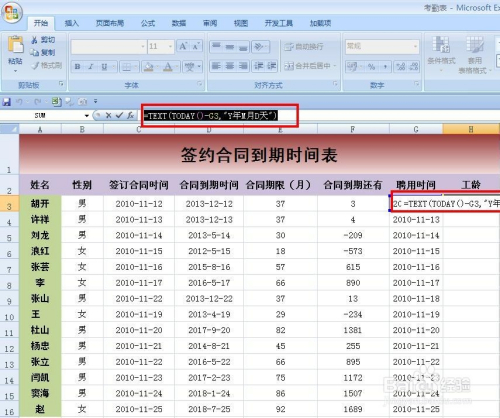500x418 pixels.
Task: Select cell with name 胡开
Action: tap(40, 203)
